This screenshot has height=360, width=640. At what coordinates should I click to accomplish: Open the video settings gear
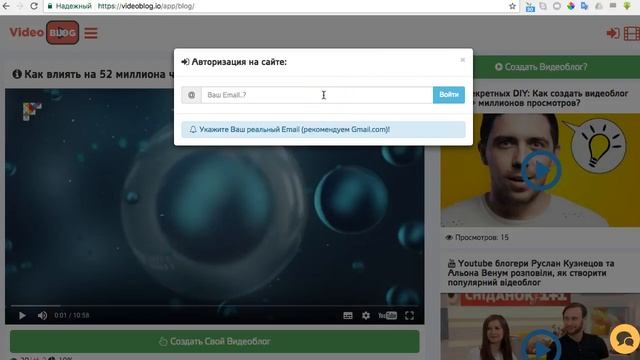tap(366, 316)
